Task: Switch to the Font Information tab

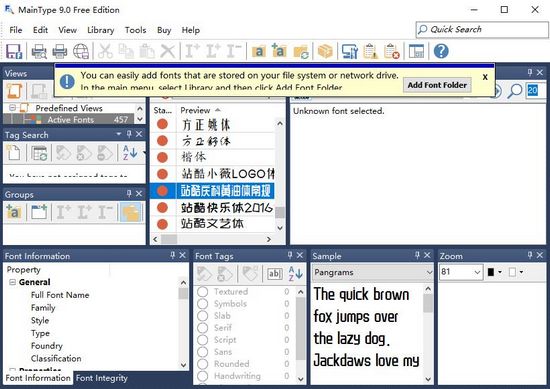Action: click(x=38, y=378)
